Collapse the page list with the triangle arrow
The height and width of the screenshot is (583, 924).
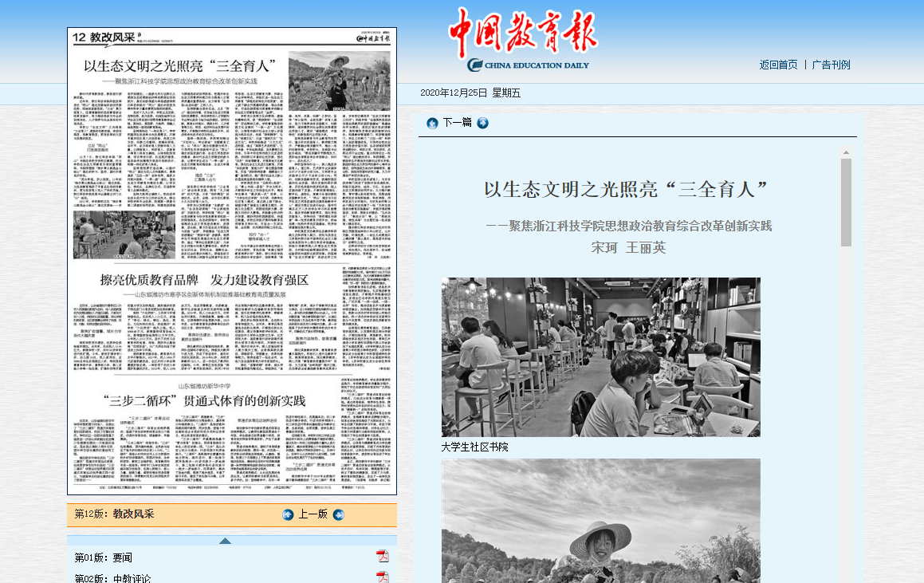point(225,541)
